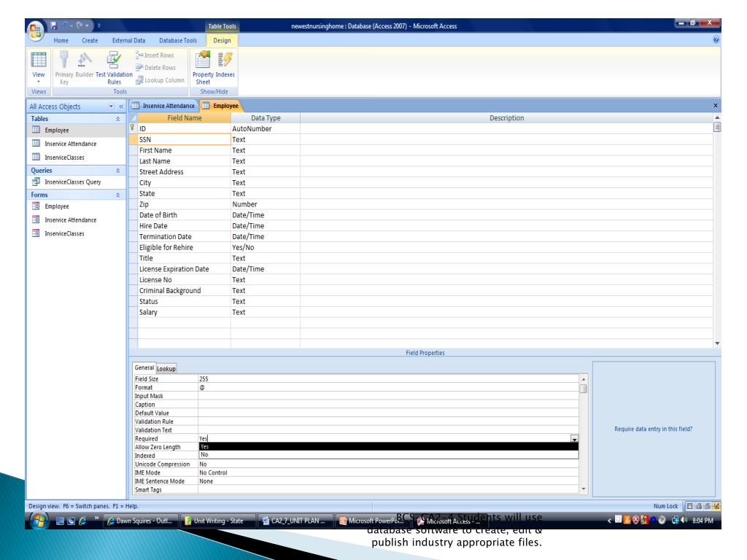This screenshot has width=747, height=560.
Task: Click Insert Rows in Tools group
Action: [x=155, y=55]
